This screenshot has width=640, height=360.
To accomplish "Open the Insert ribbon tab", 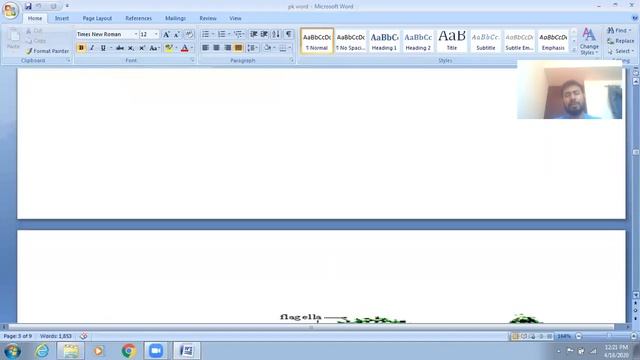I will pyautogui.click(x=62, y=18).
